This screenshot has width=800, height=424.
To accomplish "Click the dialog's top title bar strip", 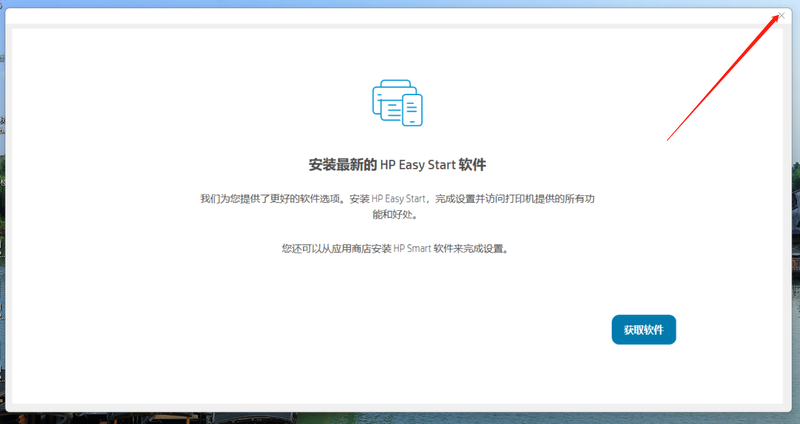I will pos(400,17).
